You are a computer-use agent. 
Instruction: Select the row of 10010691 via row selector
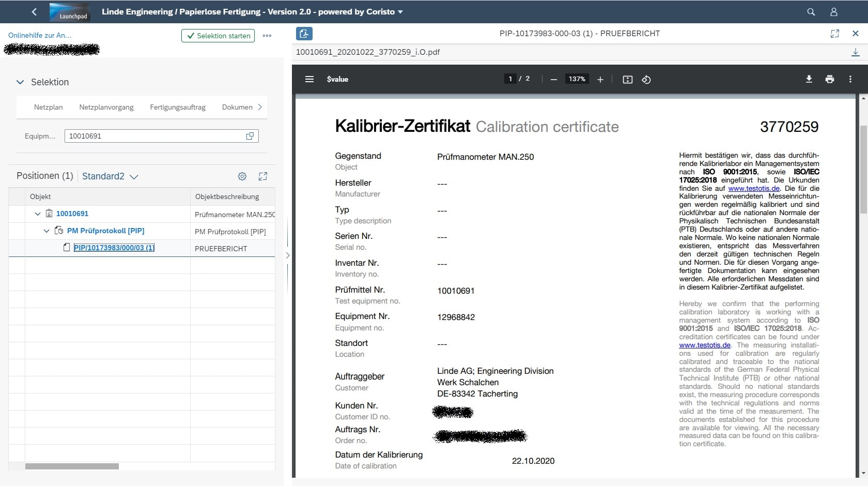click(17, 214)
